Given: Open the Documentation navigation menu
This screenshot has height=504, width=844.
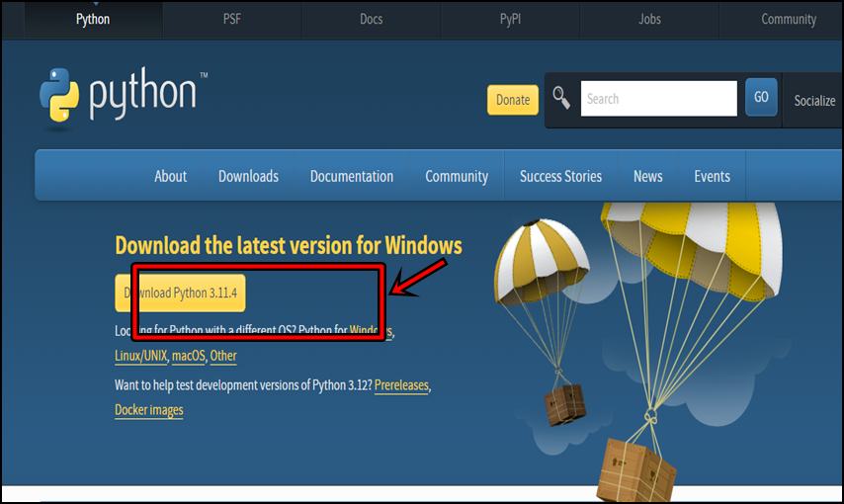Looking at the screenshot, I should tap(352, 176).
